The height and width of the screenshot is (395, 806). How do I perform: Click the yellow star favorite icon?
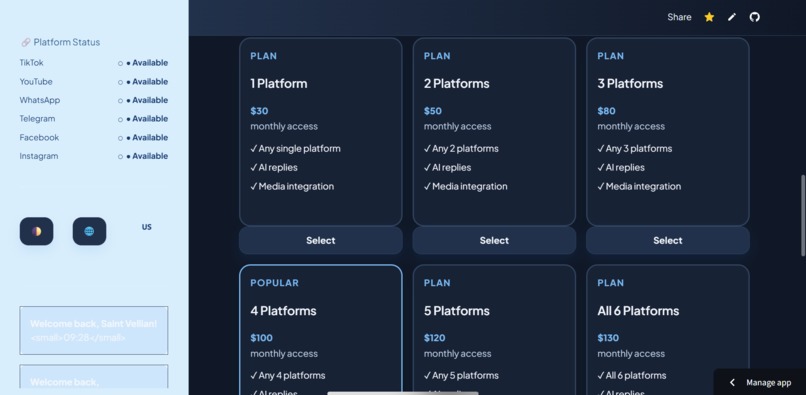point(709,17)
